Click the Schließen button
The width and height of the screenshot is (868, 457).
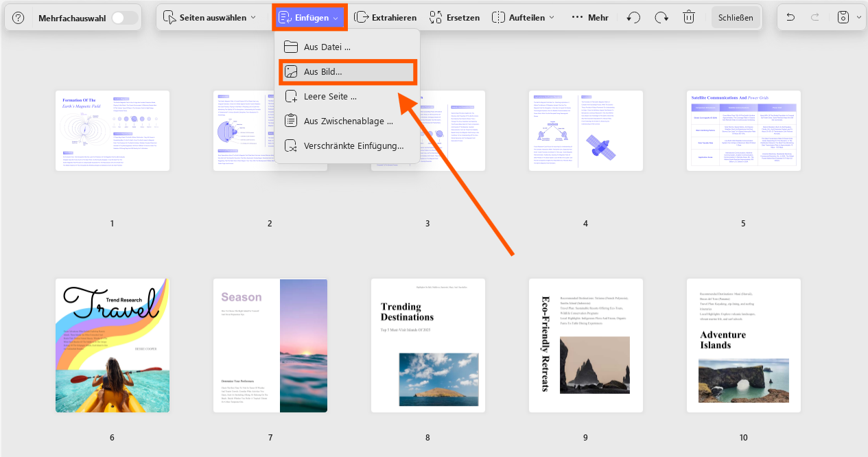point(736,18)
